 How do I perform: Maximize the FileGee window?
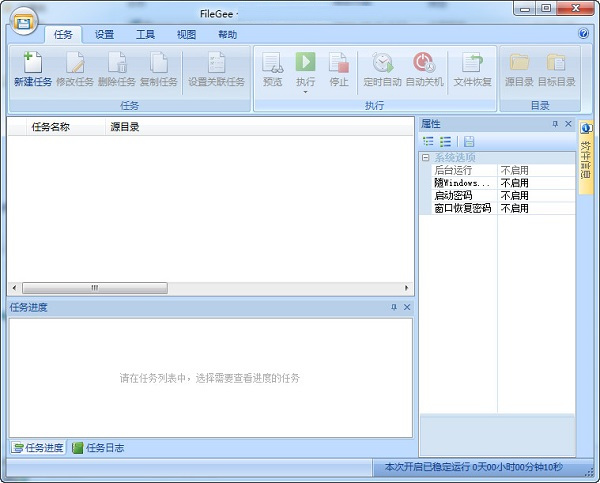[546, 8]
